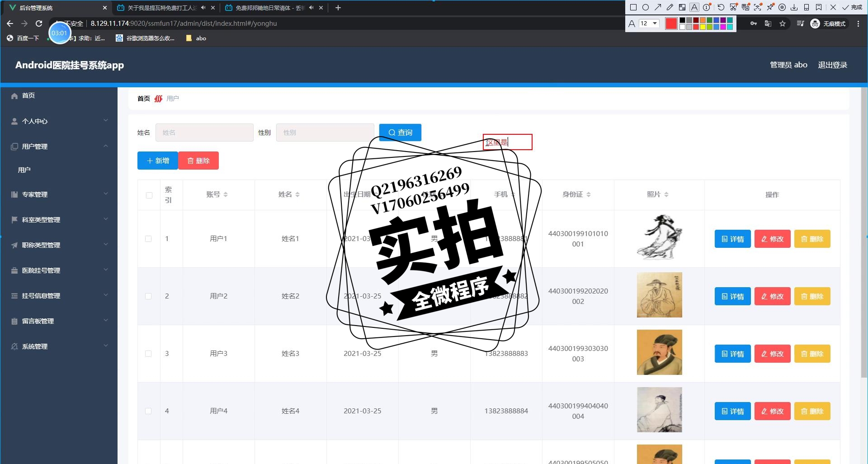
Task: Cancel the screenshot with X icon
Action: tap(833, 7)
